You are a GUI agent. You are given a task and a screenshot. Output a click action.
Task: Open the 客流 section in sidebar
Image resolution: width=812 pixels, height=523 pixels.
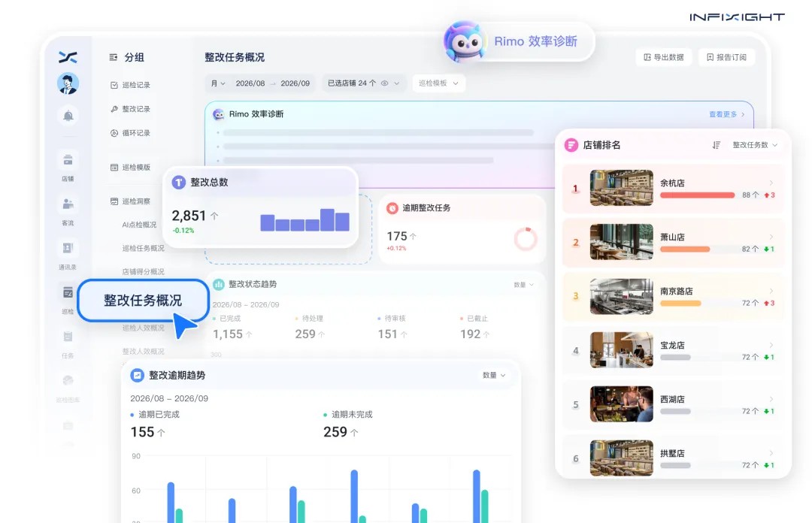pos(68,210)
